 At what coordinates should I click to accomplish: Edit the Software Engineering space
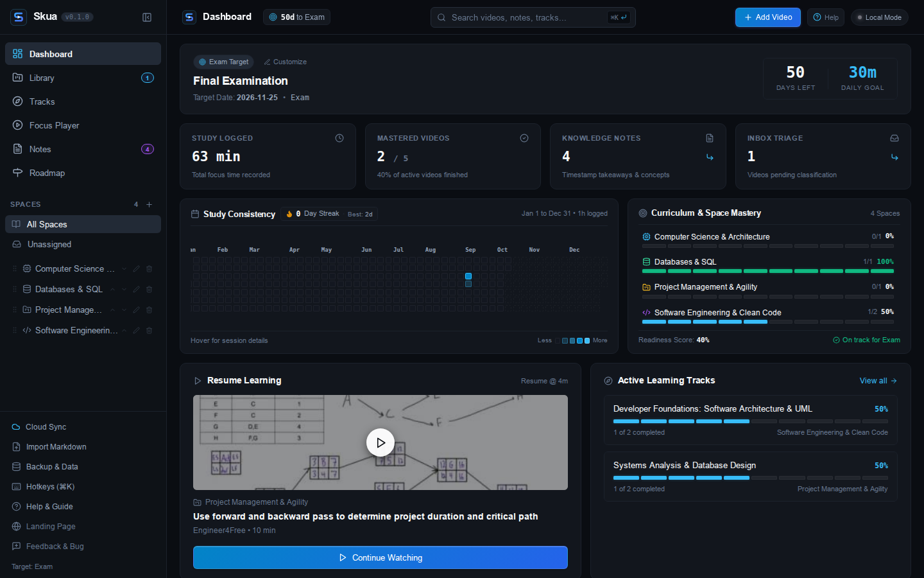[136, 331]
